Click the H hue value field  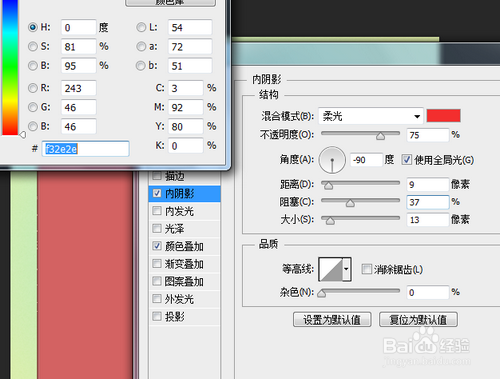79,27
